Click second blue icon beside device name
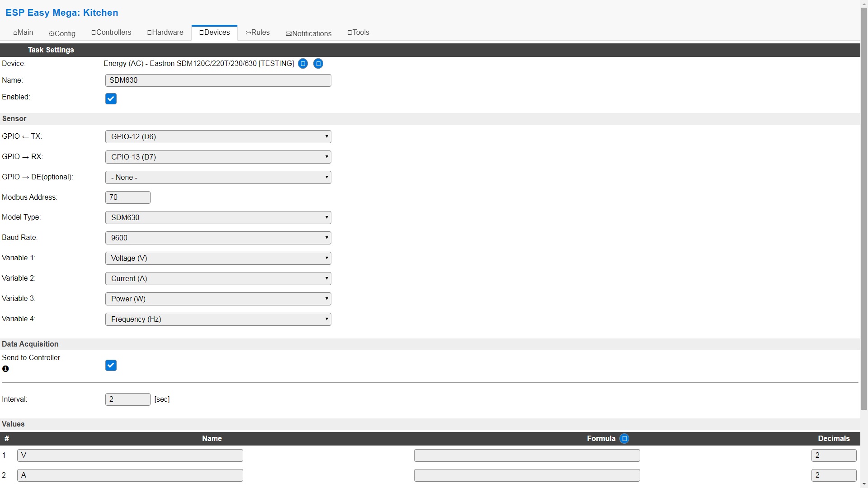The width and height of the screenshot is (868, 488). [x=318, y=64]
